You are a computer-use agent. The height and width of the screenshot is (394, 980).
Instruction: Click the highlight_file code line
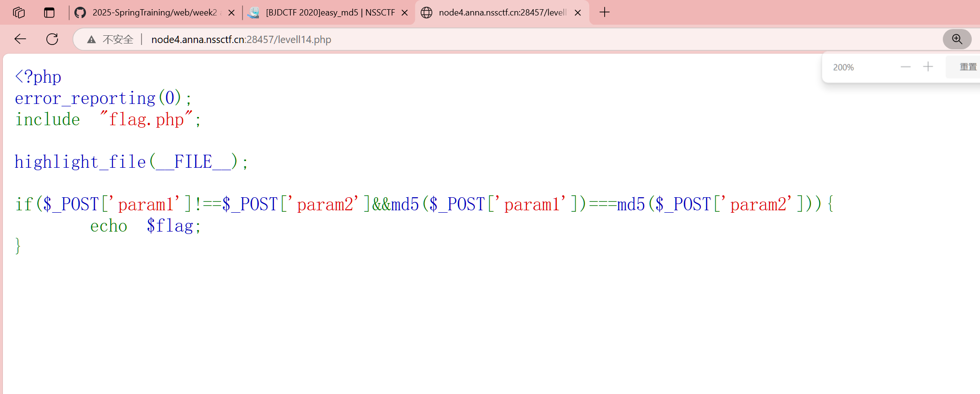(131, 162)
